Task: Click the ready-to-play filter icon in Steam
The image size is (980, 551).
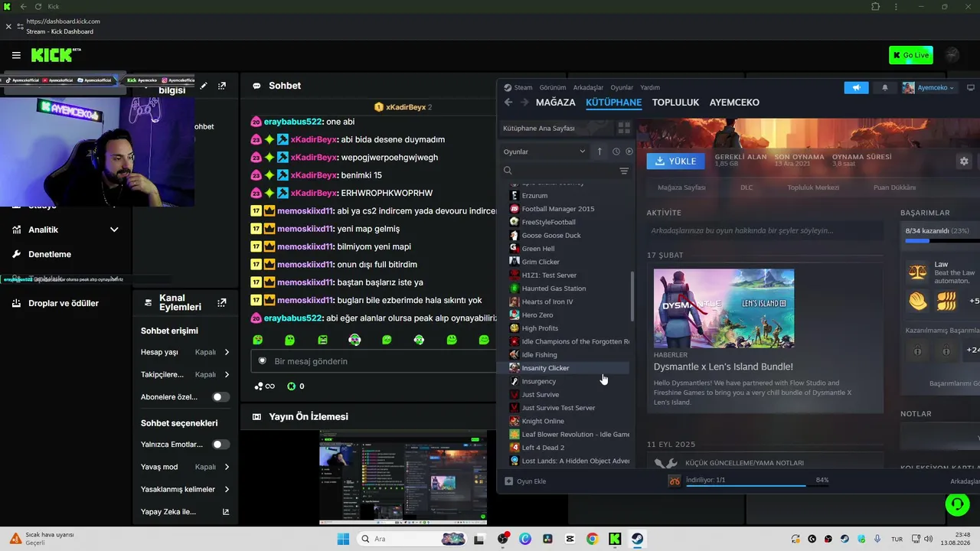Action: tap(629, 152)
